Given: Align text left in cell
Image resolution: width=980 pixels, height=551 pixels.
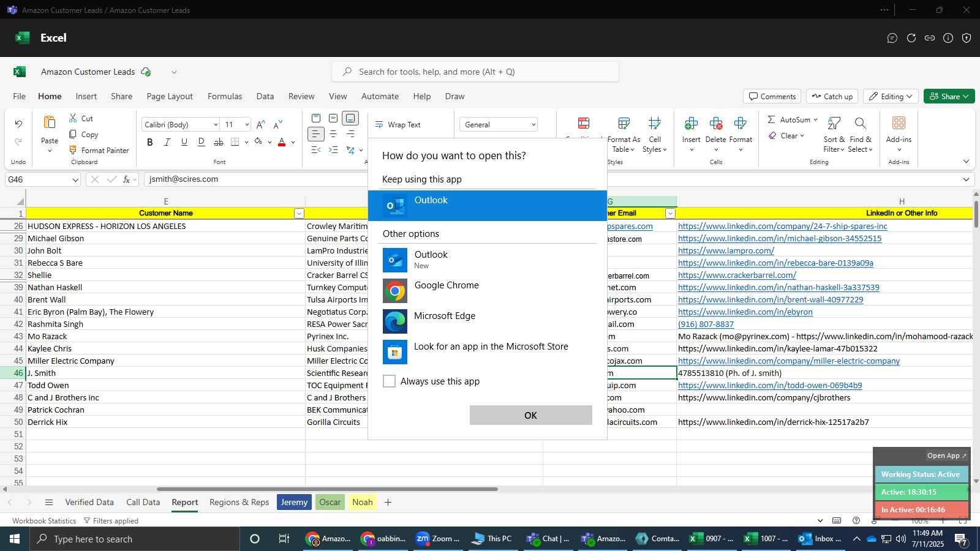Looking at the screenshot, I should click(x=315, y=133).
